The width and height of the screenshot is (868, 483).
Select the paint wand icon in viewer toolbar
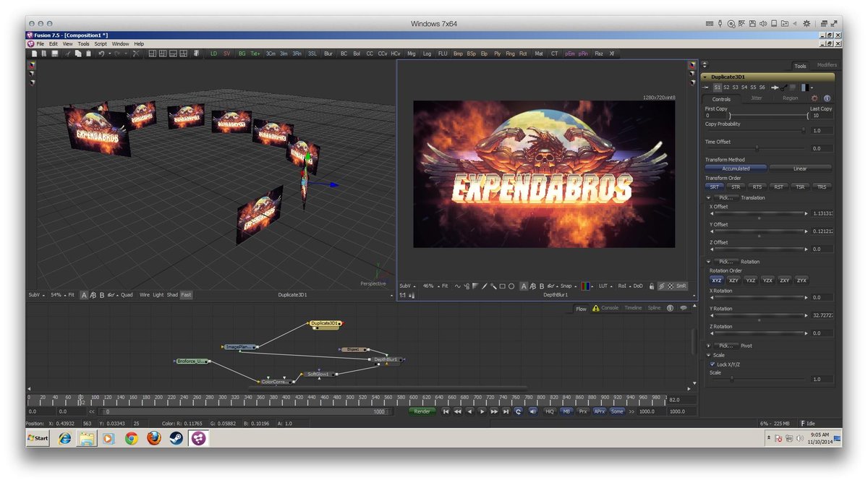(x=493, y=286)
